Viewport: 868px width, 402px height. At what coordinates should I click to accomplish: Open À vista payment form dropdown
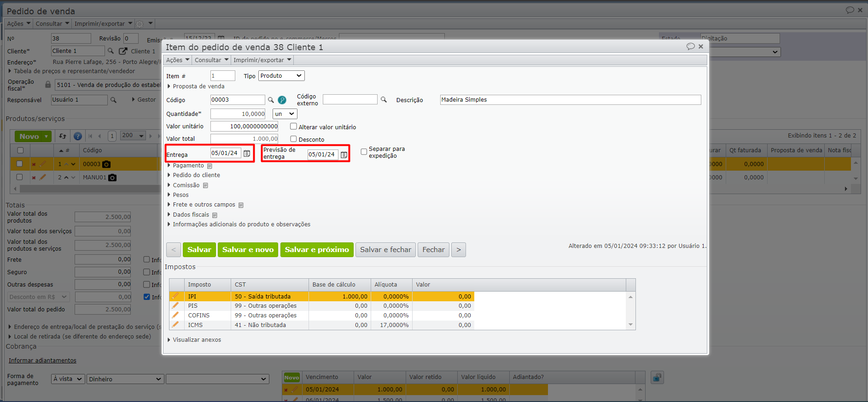tap(68, 379)
